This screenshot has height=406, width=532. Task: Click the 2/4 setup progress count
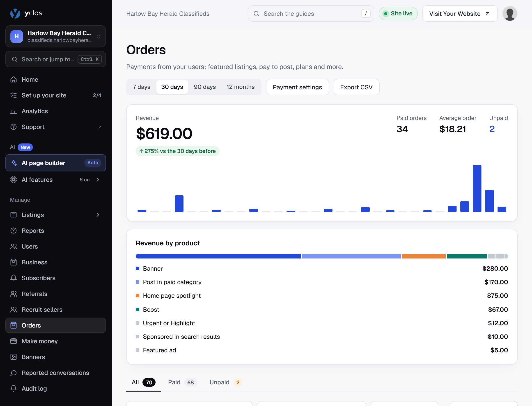(x=97, y=95)
